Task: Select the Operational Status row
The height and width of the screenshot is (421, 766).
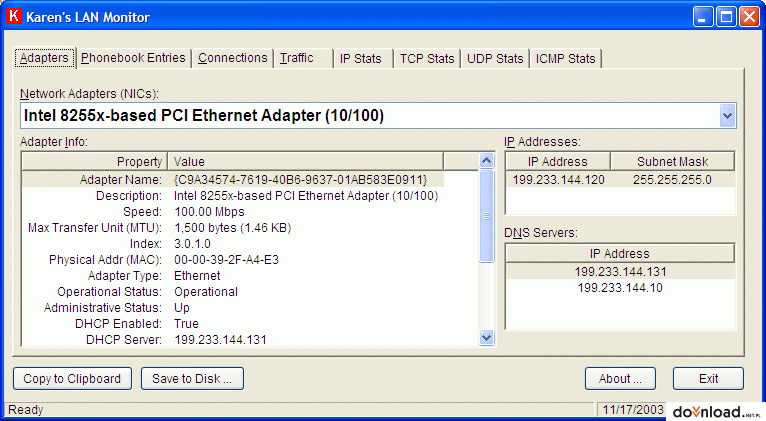Action: [x=233, y=292]
